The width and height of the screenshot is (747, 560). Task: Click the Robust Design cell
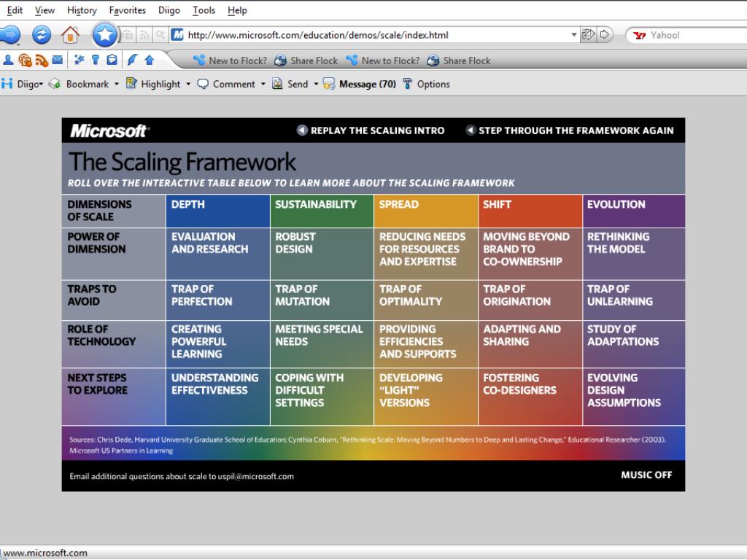[322, 253]
